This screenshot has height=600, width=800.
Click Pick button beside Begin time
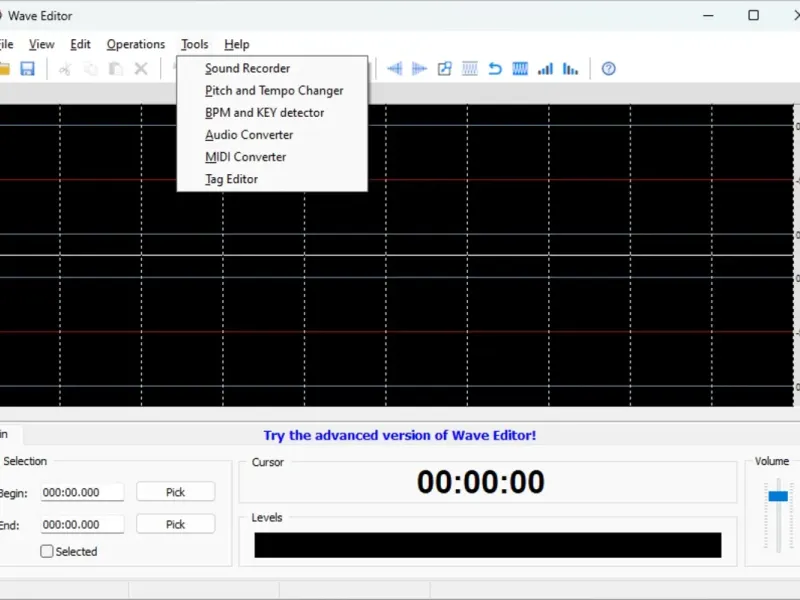coord(175,492)
